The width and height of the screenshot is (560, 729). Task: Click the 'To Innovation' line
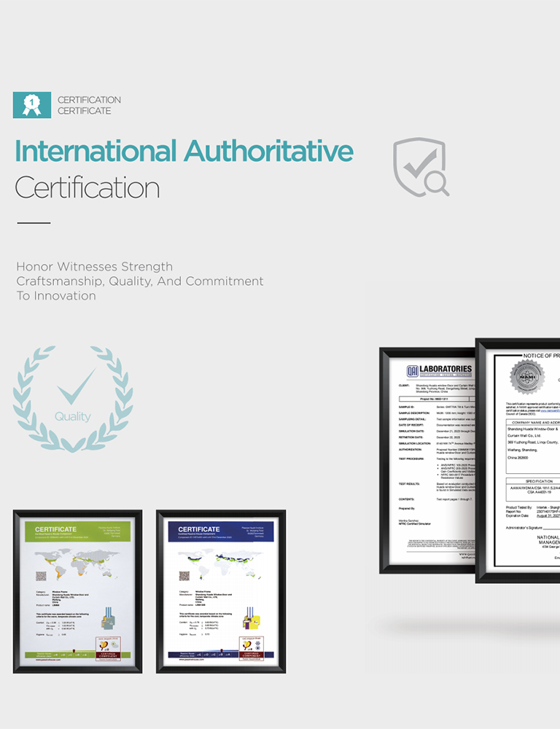(56, 296)
